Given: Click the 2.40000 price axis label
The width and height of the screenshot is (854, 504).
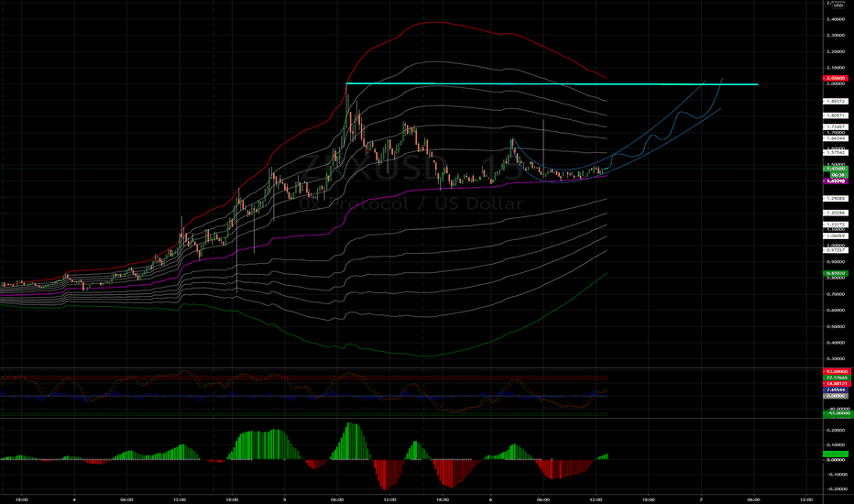Looking at the screenshot, I should point(836,19).
